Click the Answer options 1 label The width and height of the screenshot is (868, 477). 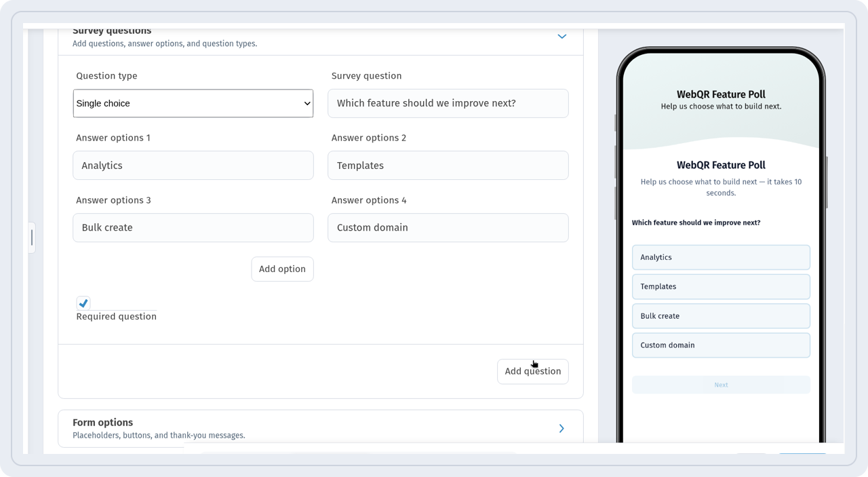(113, 138)
